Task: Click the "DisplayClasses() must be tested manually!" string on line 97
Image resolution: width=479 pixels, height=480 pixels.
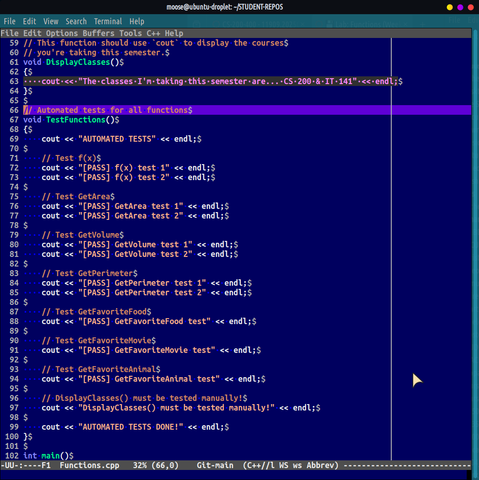Action: (x=176, y=408)
